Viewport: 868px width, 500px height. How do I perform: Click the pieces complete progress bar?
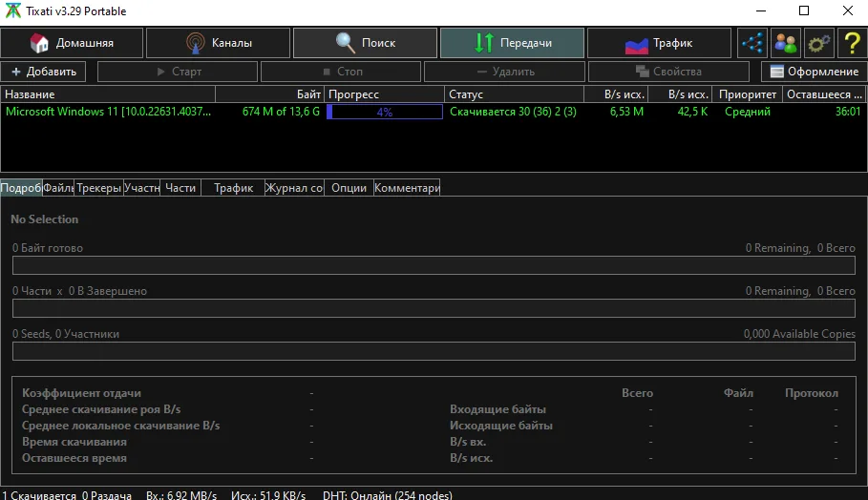coord(434,308)
